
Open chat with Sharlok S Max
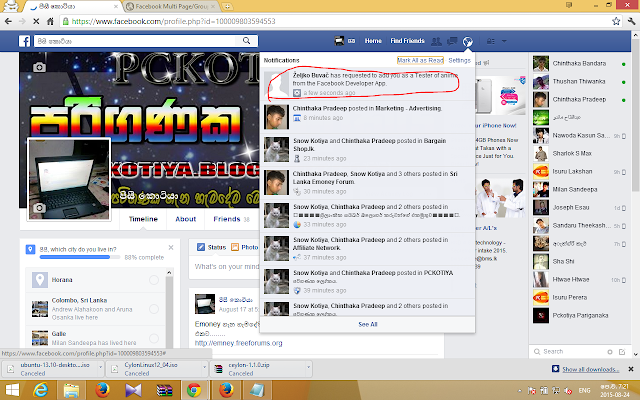580,153
